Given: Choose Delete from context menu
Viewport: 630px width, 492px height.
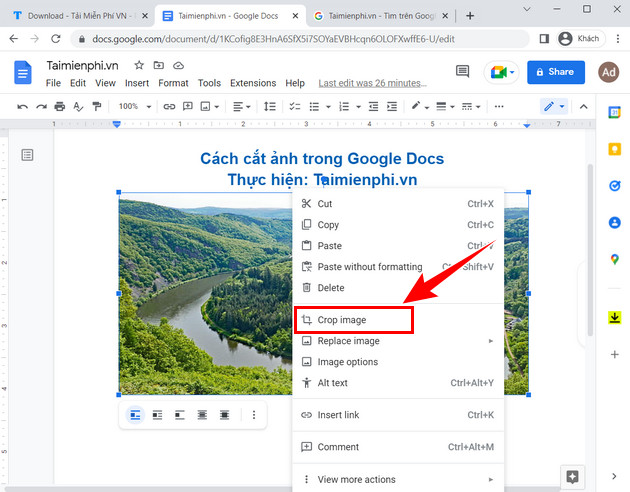Looking at the screenshot, I should [398, 288].
